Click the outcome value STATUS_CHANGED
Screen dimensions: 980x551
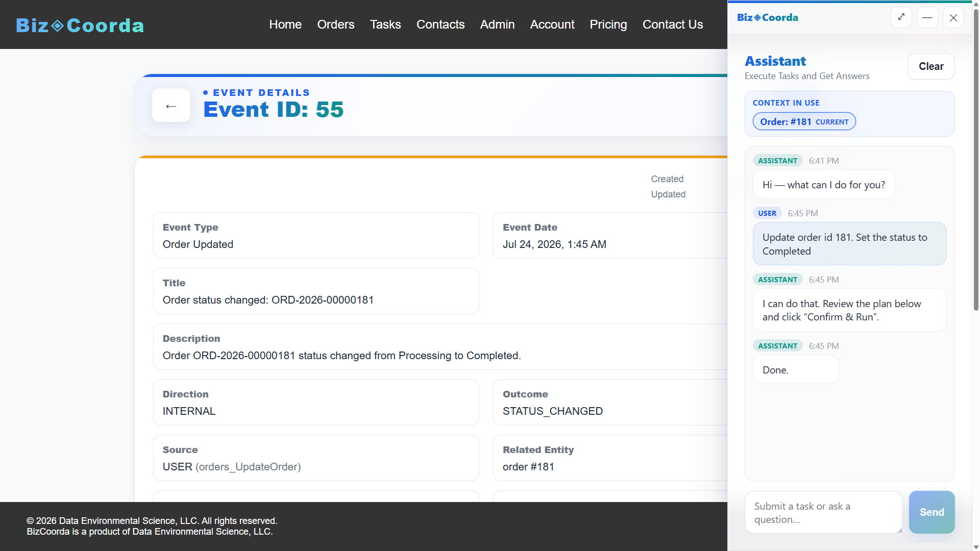(553, 411)
